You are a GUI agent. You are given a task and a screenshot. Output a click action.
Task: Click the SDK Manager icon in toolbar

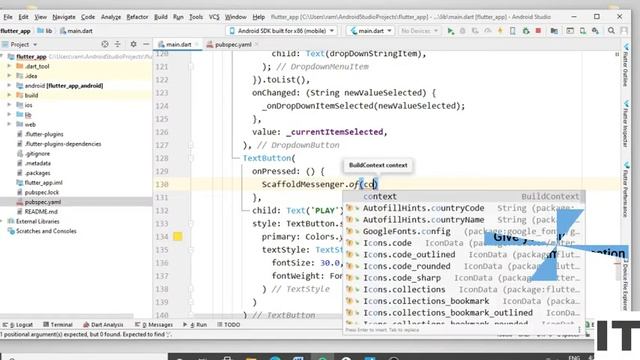(596, 31)
